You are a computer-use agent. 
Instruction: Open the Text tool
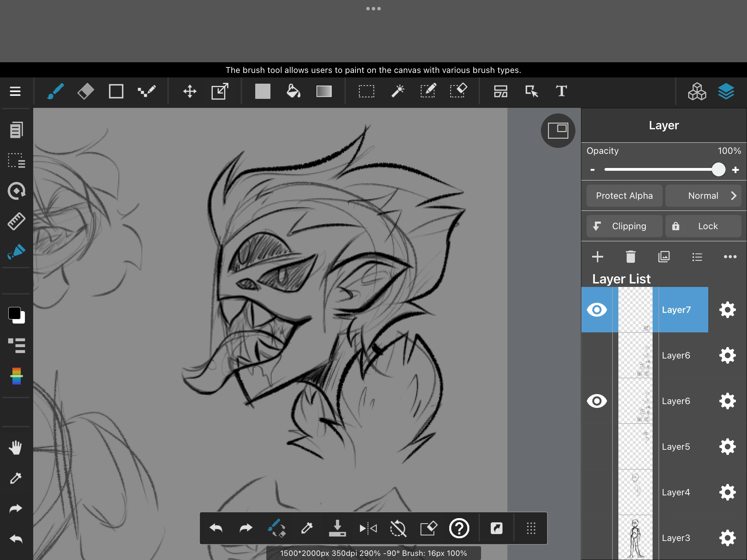point(561,91)
